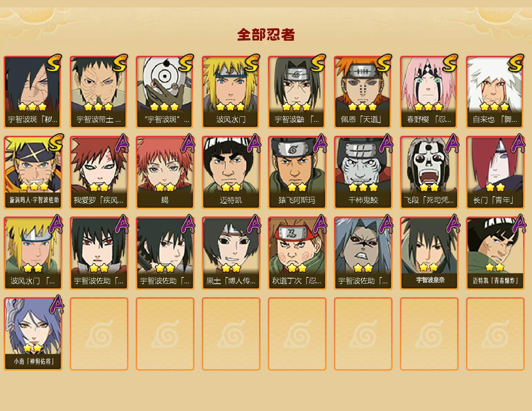Image resolution: width=532 pixels, height=411 pixels.
Task: Open the 佩恩「天道」 ninja card
Action: point(363,92)
